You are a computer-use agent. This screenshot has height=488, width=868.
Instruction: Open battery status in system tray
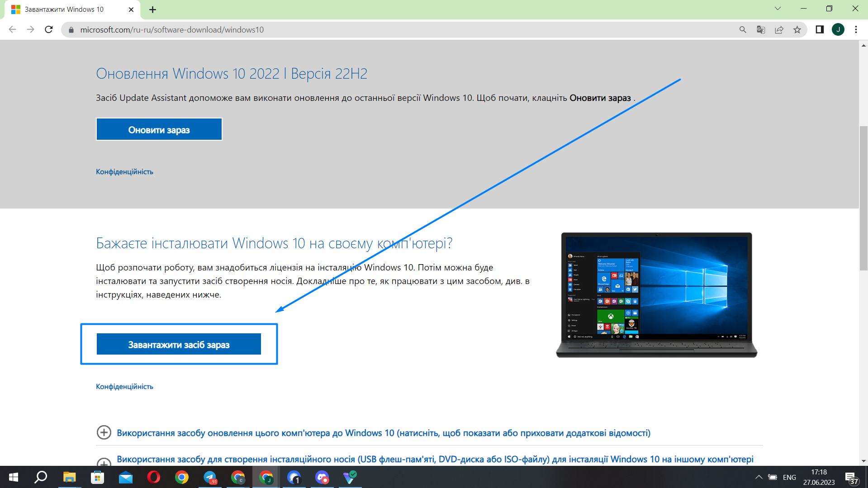click(773, 477)
